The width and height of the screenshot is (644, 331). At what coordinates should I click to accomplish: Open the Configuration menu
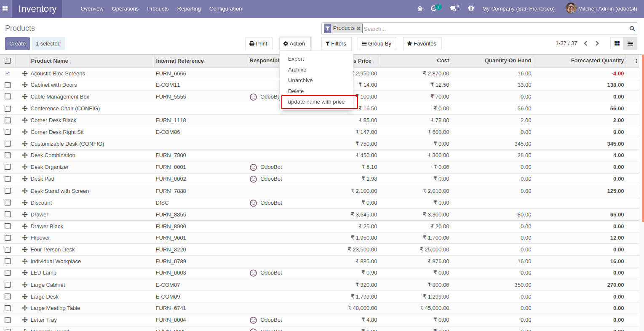225,8
